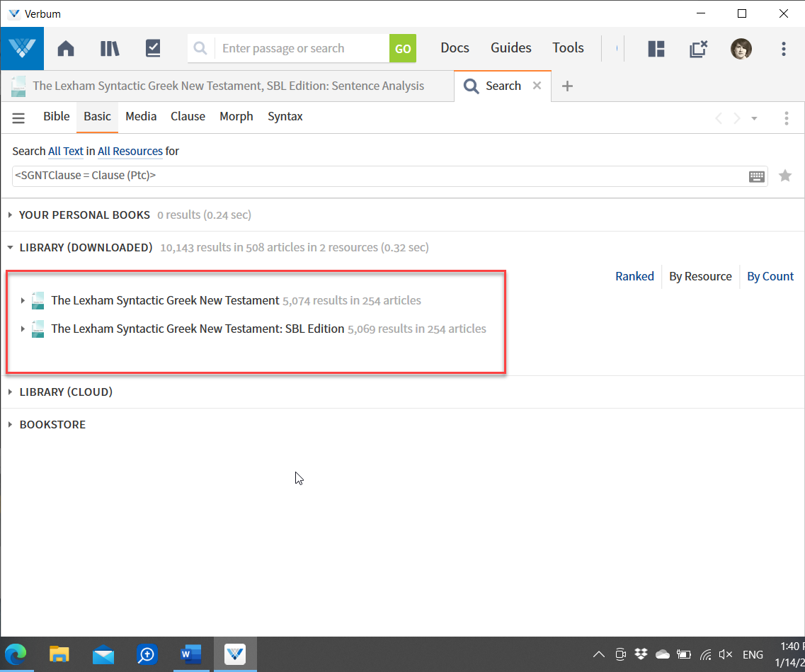This screenshot has height=672, width=805.
Task: Open the checklist documents icon
Action: [153, 48]
